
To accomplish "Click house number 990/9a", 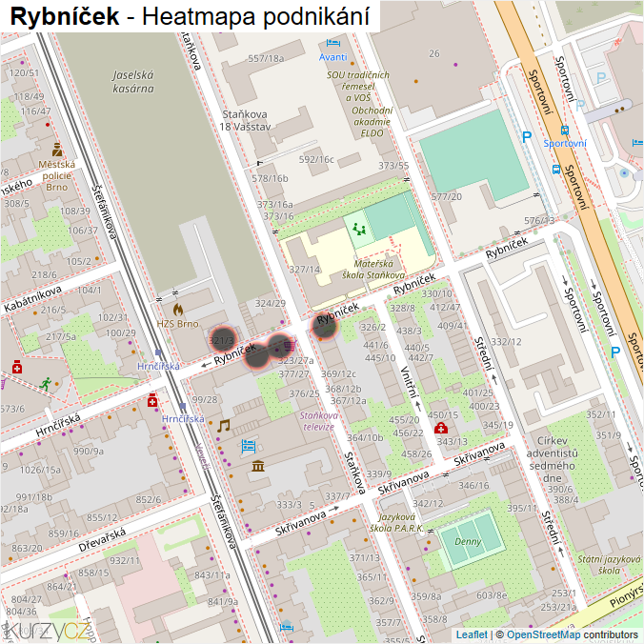I will (x=89, y=451).
